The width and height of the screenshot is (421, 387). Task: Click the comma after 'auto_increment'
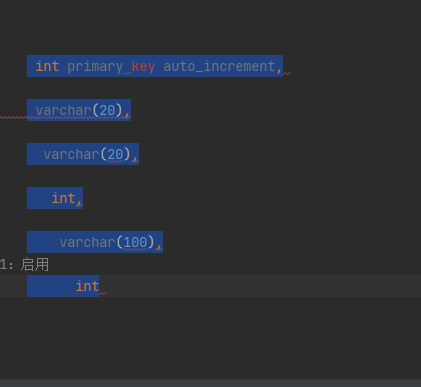coord(279,69)
